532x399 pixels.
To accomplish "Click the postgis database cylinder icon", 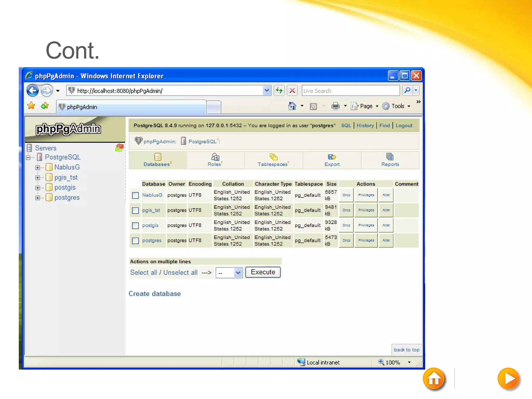I will (49, 187).
